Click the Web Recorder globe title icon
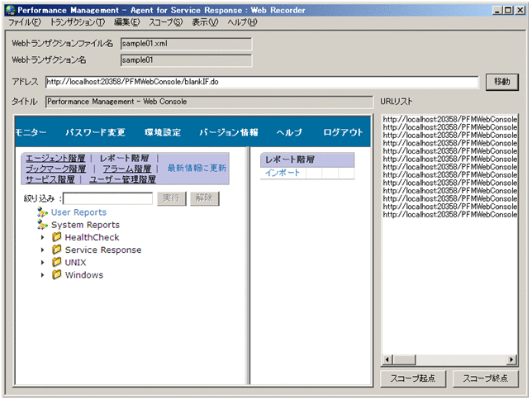532x400 pixels. click(11, 10)
